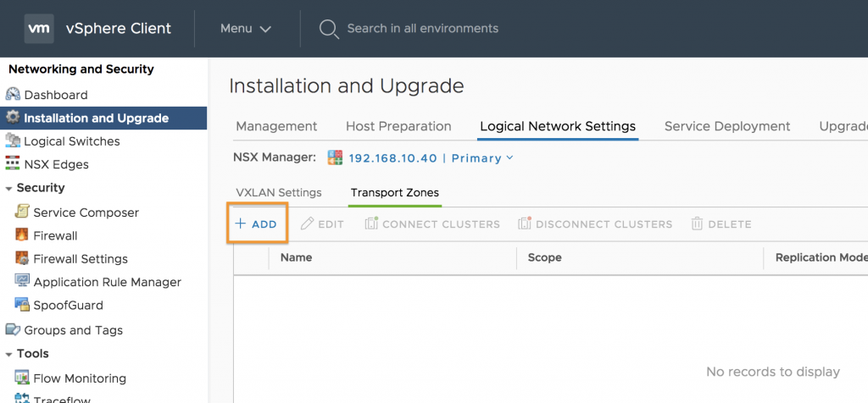Open Firewall via the flame icon

click(x=21, y=235)
